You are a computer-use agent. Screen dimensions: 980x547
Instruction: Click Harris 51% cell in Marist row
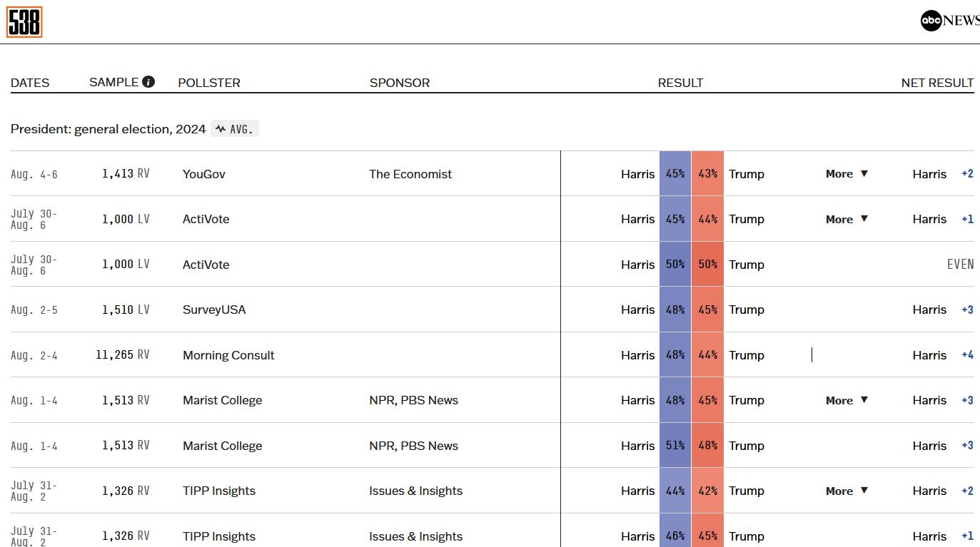(x=675, y=445)
